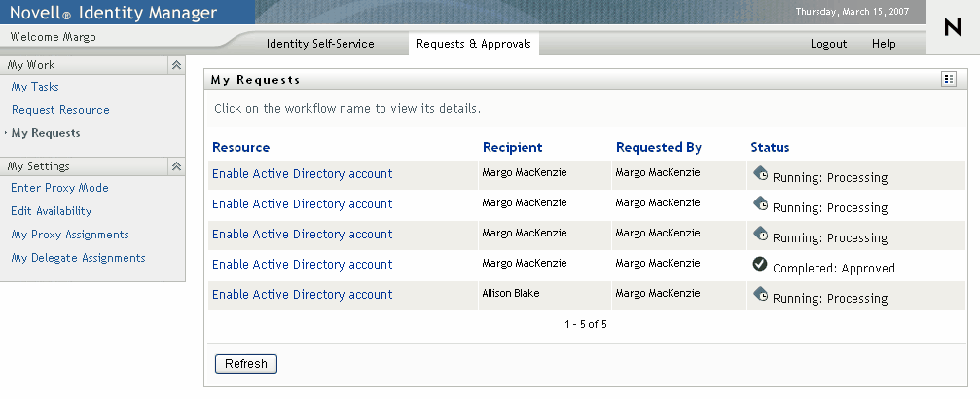Click the second row Running status icon
The image size is (980, 399).
tap(760, 205)
